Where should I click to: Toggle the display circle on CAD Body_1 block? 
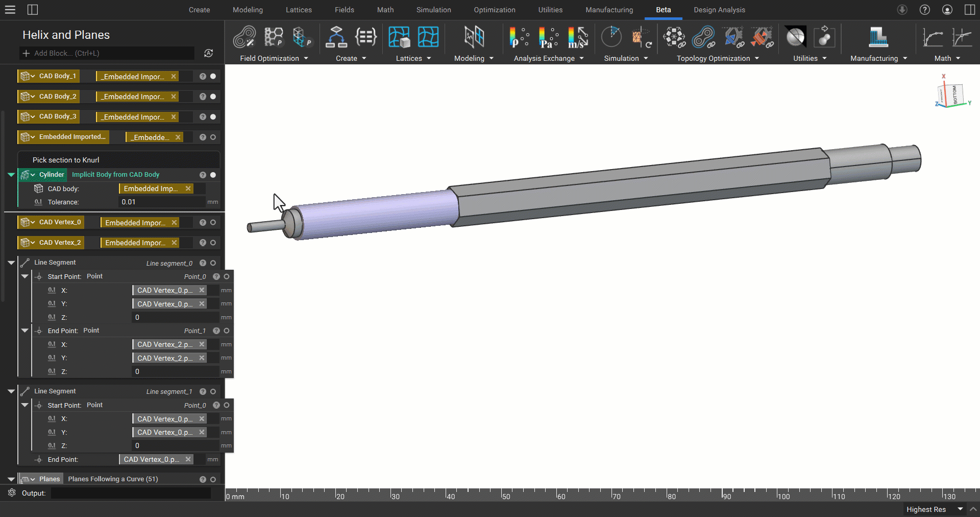click(213, 76)
